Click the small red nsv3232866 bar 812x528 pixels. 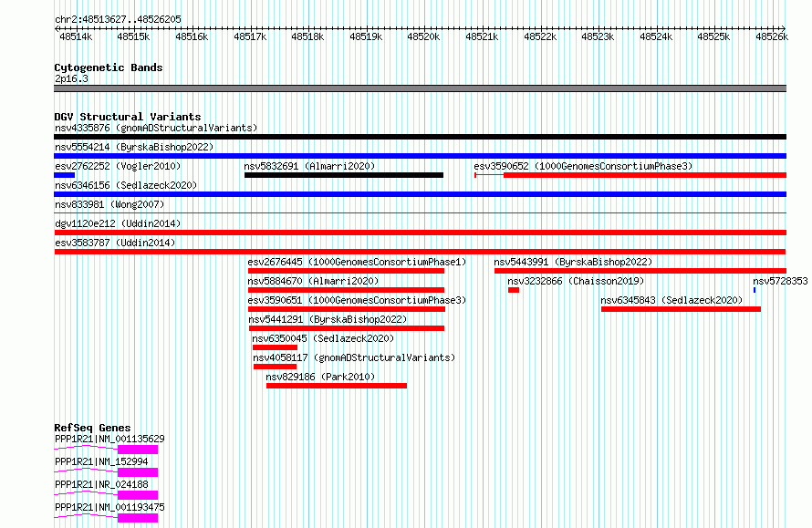513,290
